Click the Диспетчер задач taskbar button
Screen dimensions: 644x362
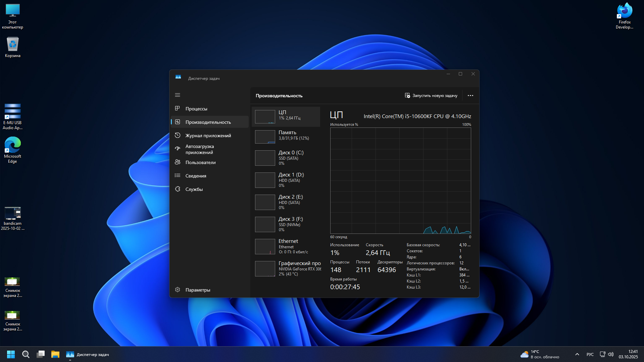[88, 354]
